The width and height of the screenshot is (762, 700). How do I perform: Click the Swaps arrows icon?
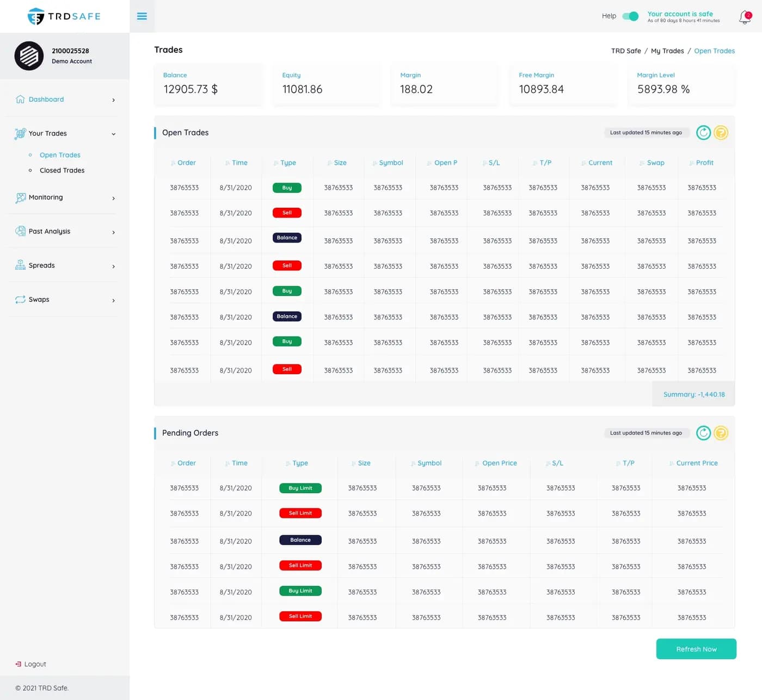(20, 300)
